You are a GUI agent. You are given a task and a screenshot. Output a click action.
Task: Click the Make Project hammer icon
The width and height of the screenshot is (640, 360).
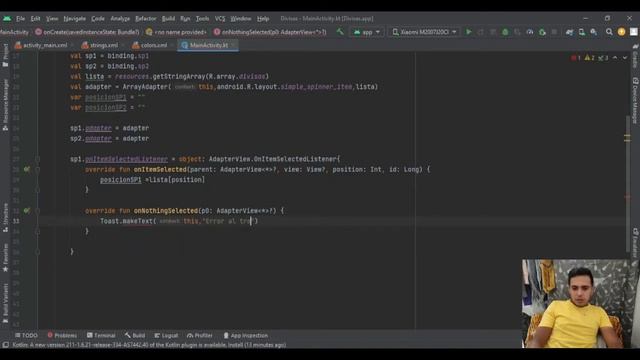(x=340, y=32)
